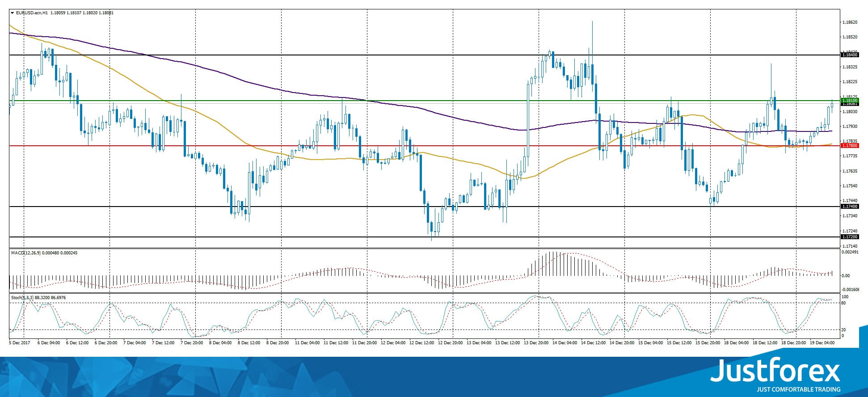Click the 1.17735 price axis label
Screen dimensions: 868x397
tap(850, 156)
